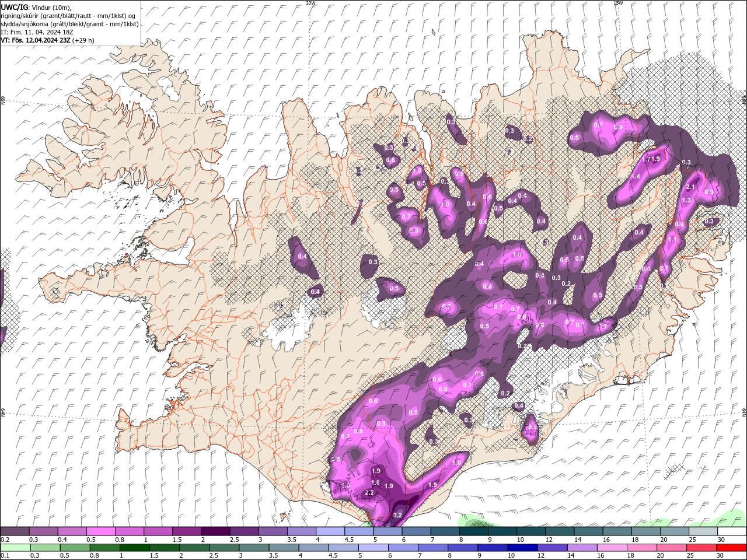Click the 1.8 snowfall value on the map
Viewport: 747px width, 560px height.
(x=375, y=482)
